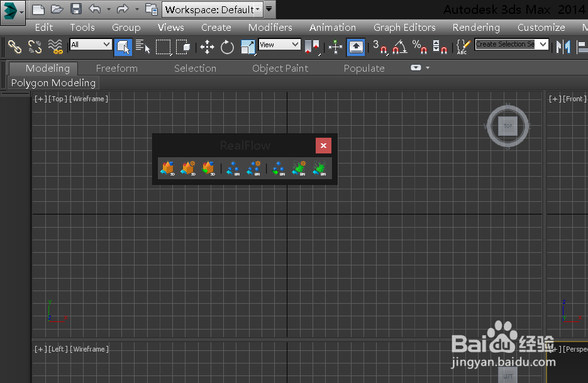This screenshot has width=588, height=383.
Task: Toggle the Percent Snap button
Action: 419,47
